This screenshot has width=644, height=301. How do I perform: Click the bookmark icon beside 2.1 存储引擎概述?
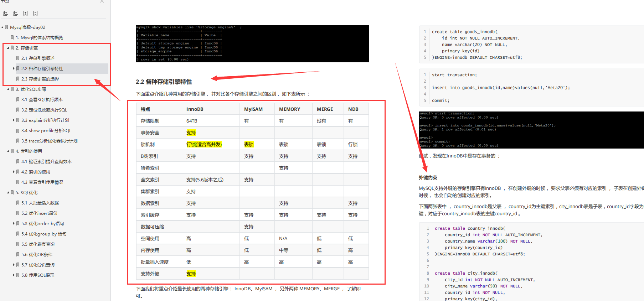click(18, 58)
